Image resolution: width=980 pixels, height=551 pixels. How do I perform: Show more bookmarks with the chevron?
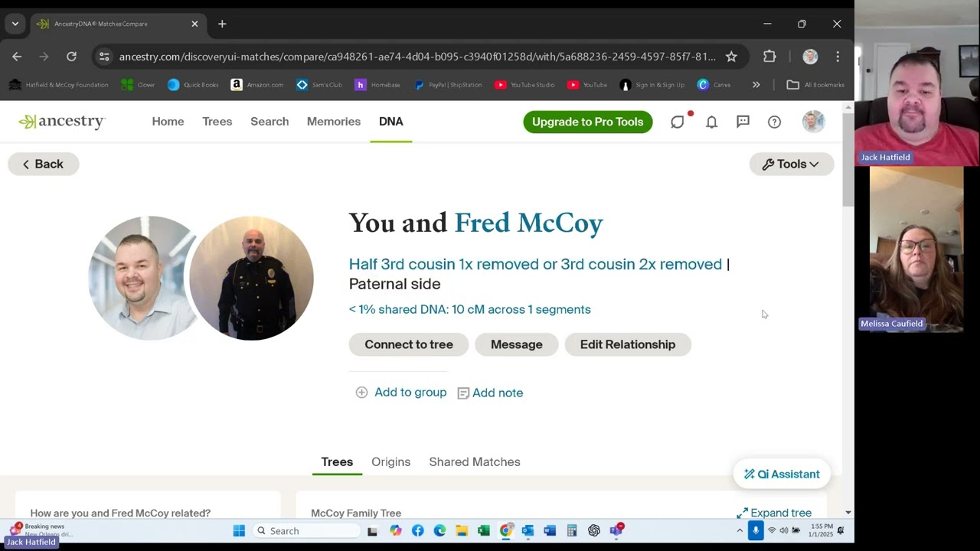pyautogui.click(x=756, y=85)
